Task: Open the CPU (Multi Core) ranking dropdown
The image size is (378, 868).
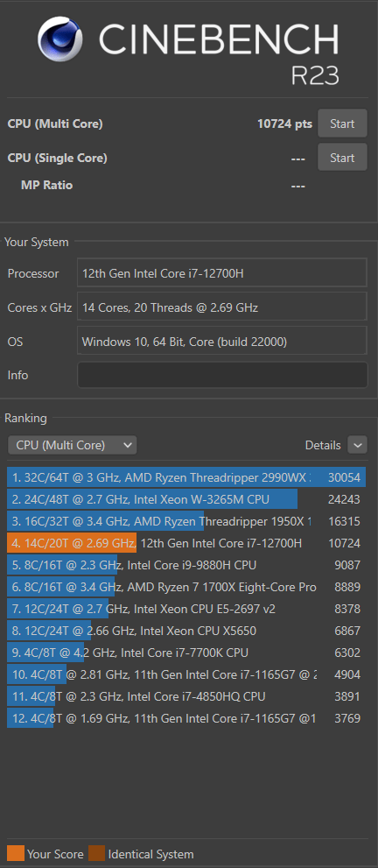Action: 73,445
